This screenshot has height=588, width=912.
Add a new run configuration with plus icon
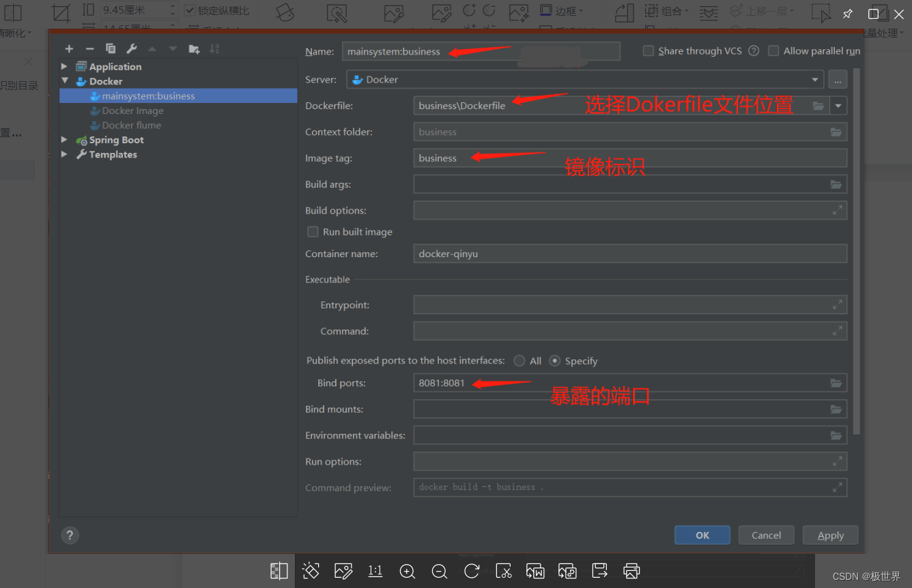(x=69, y=49)
